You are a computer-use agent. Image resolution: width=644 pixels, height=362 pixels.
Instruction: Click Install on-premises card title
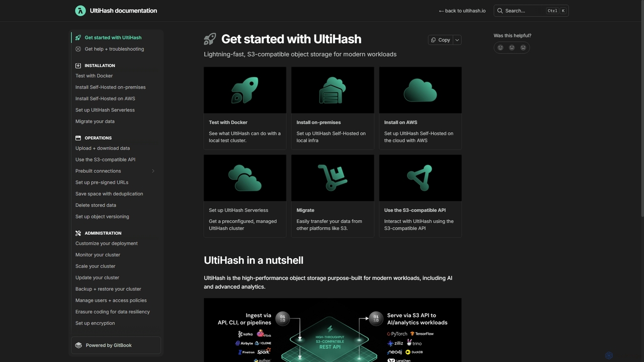click(x=318, y=122)
